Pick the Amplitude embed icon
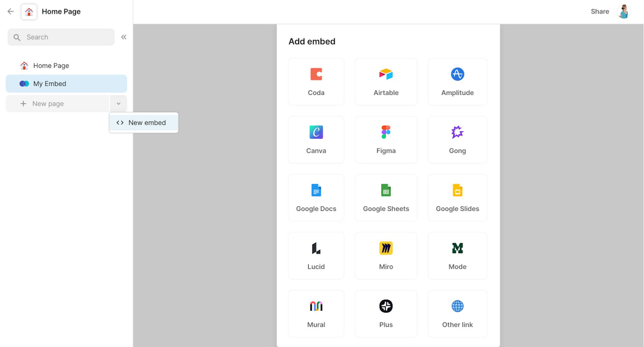644x347 pixels. tap(457, 74)
